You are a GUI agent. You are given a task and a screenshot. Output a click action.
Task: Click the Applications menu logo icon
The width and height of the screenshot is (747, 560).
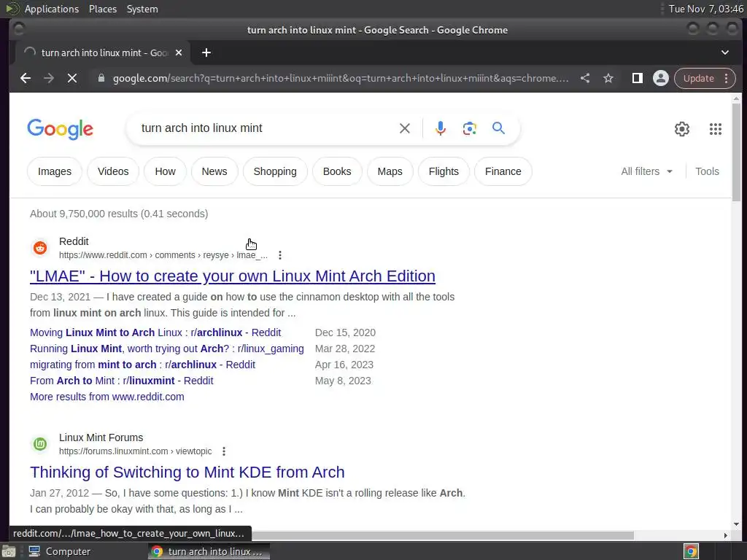[12, 9]
